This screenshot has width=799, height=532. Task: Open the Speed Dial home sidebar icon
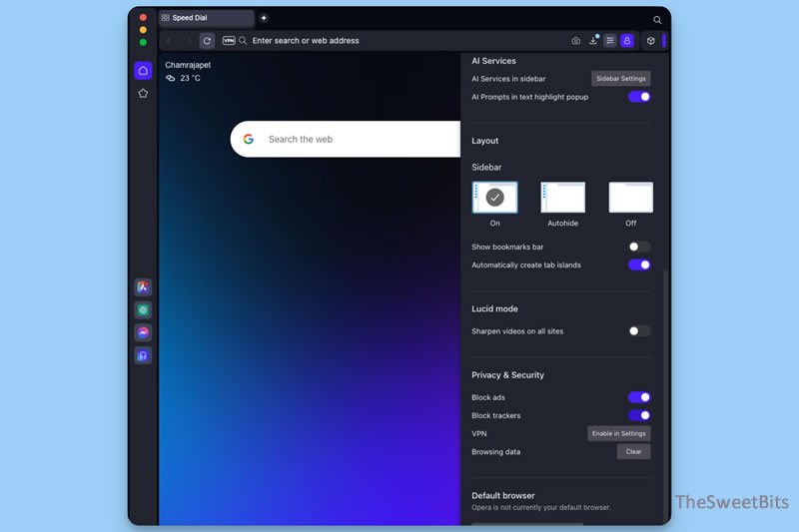pyautogui.click(x=143, y=71)
